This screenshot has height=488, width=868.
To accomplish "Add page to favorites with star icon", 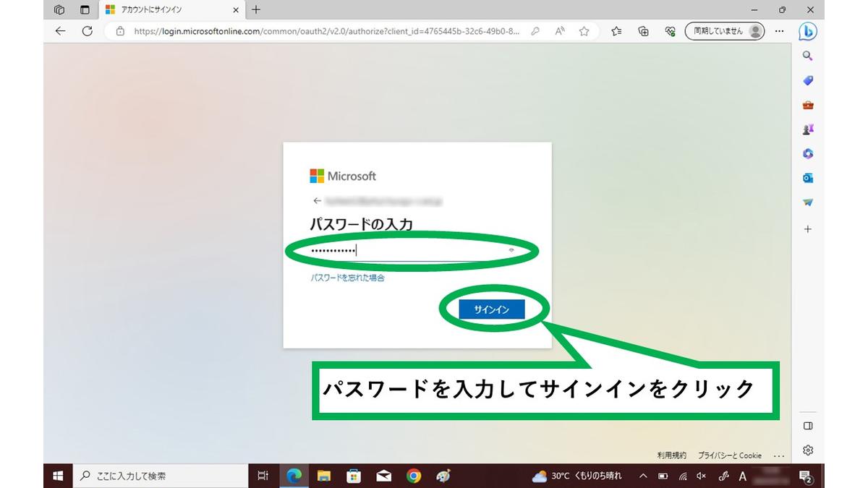I will coord(584,31).
